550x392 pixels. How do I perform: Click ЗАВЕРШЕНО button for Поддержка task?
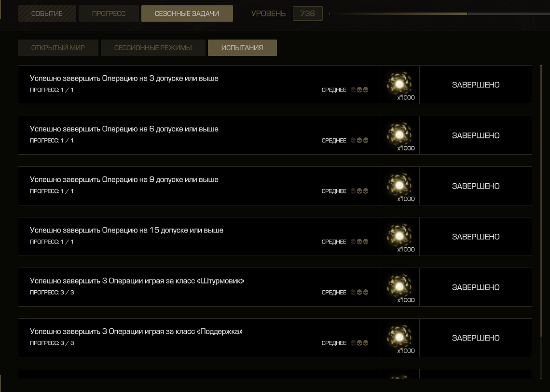click(x=476, y=338)
